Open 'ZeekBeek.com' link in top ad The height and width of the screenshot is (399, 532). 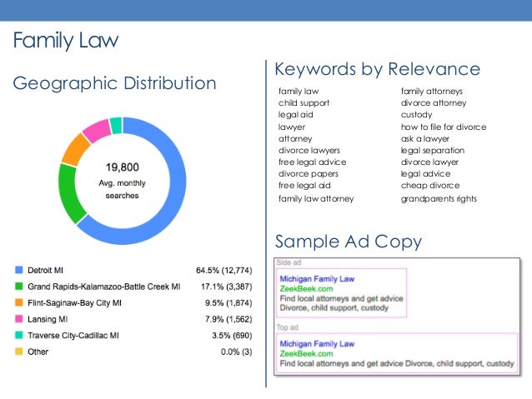pos(306,353)
